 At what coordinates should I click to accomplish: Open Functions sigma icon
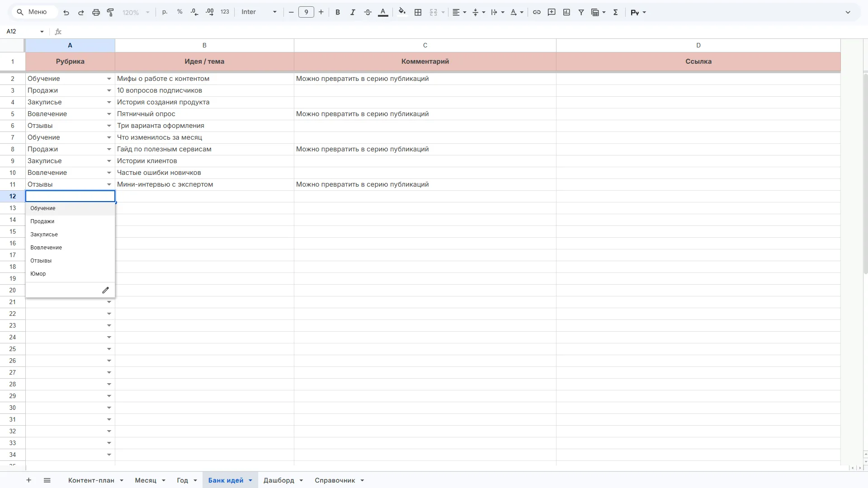[x=615, y=12]
